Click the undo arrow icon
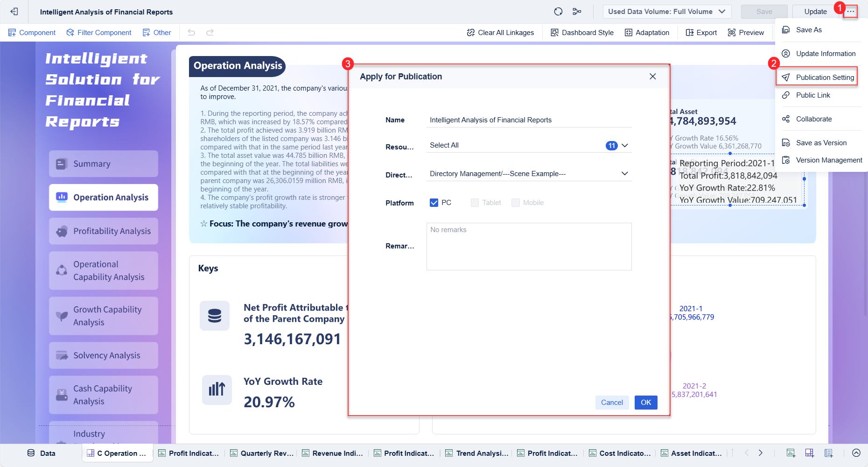The height and width of the screenshot is (467, 868). tap(191, 33)
